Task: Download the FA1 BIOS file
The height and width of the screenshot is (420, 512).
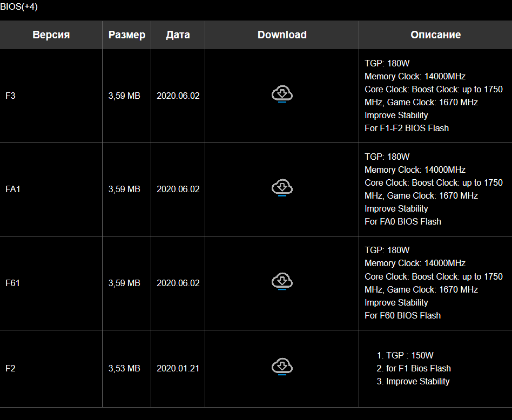Action: click(x=282, y=187)
